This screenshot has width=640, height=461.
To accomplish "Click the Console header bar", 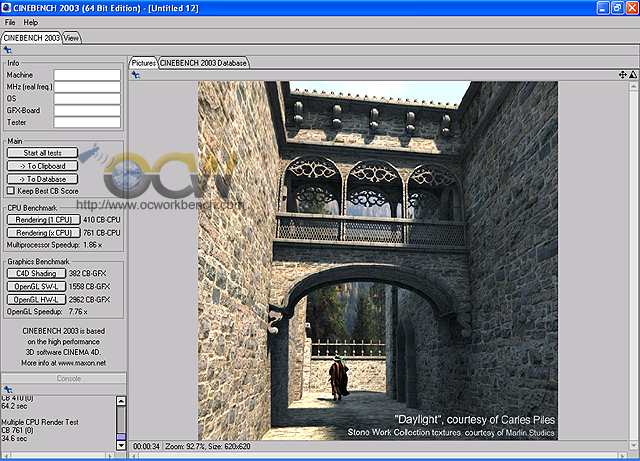I will [x=64, y=378].
